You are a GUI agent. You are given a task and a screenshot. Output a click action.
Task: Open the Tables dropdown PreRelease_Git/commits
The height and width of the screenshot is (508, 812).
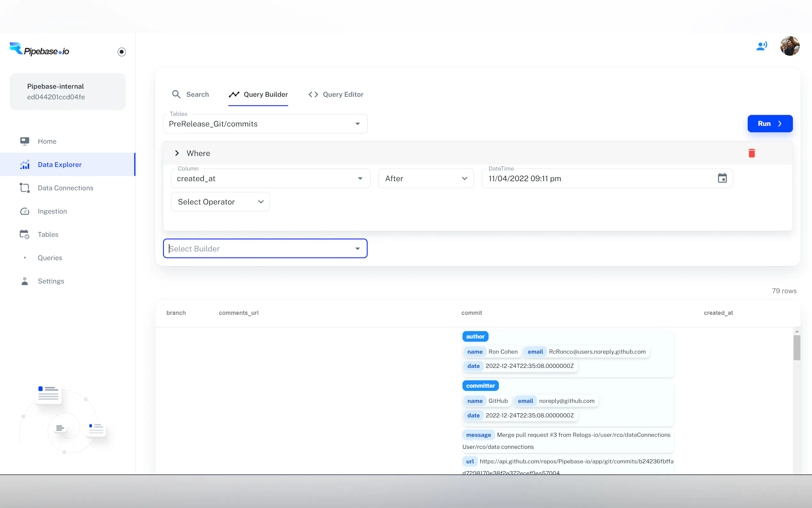coord(265,124)
